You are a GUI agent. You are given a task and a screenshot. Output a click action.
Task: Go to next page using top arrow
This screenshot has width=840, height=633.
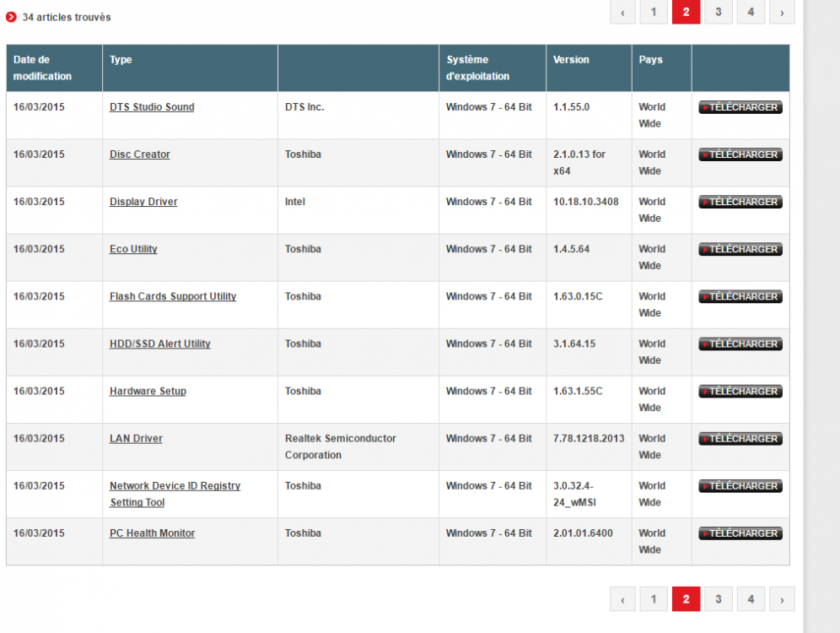pos(782,12)
